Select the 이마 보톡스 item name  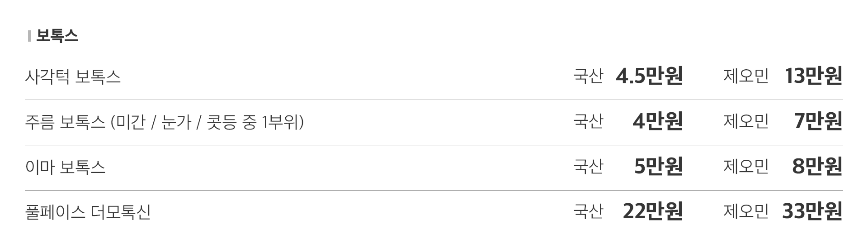pyautogui.click(x=65, y=167)
